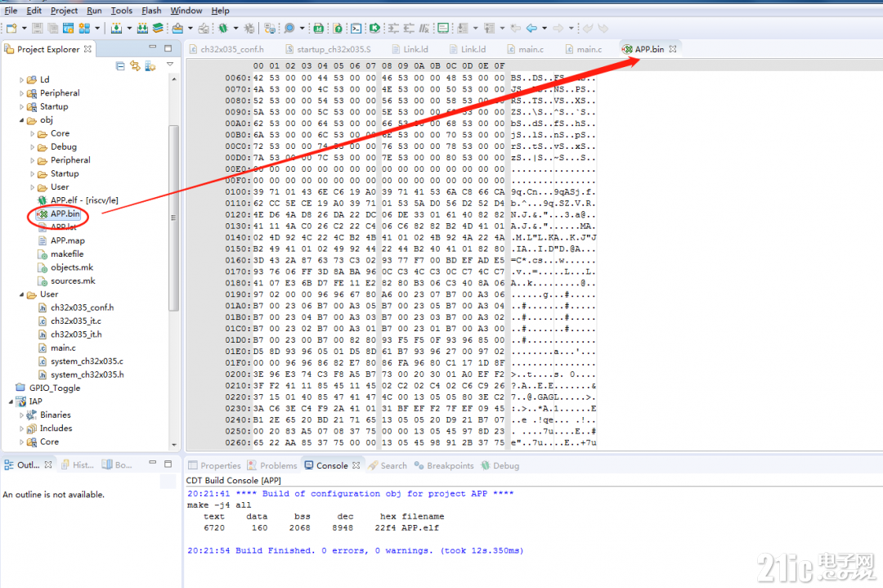Open the Debug icon's dropdown arrow
This screenshot has height=588, width=883.
tap(235, 28)
